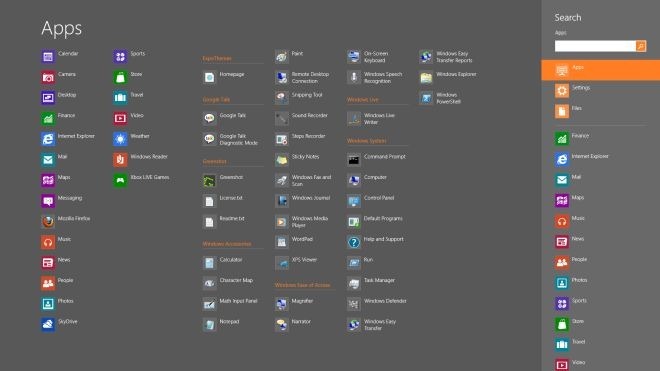Launch Mozilla Firefox
660x371 pixels.
pyautogui.click(x=48, y=222)
